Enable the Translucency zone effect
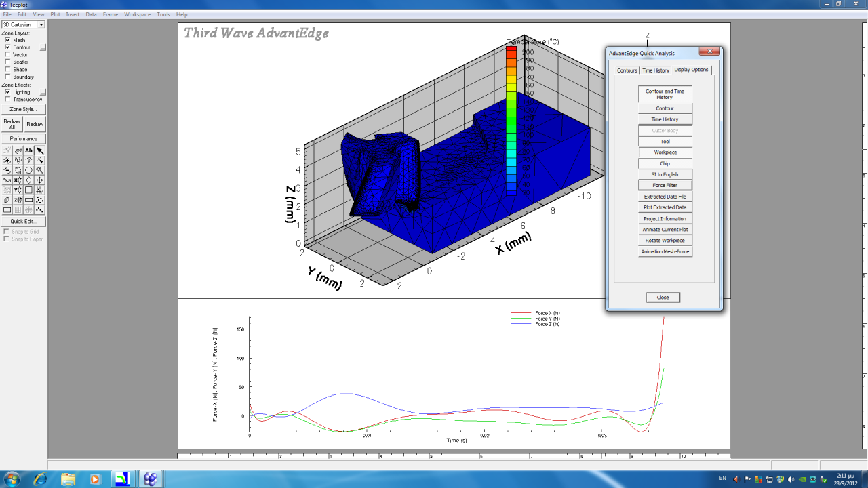The height and width of the screenshot is (488, 868). point(7,100)
